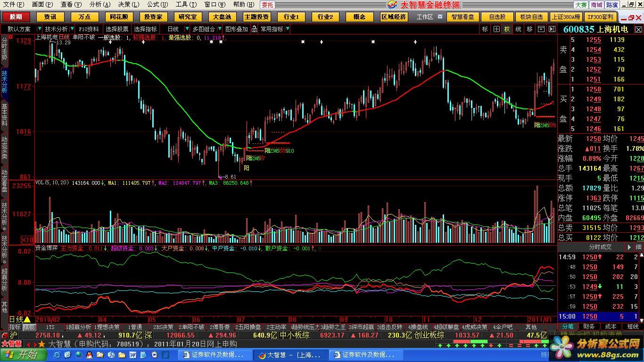Click the star icon on ticker bar
The image size is (644, 362).
[41, 344]
